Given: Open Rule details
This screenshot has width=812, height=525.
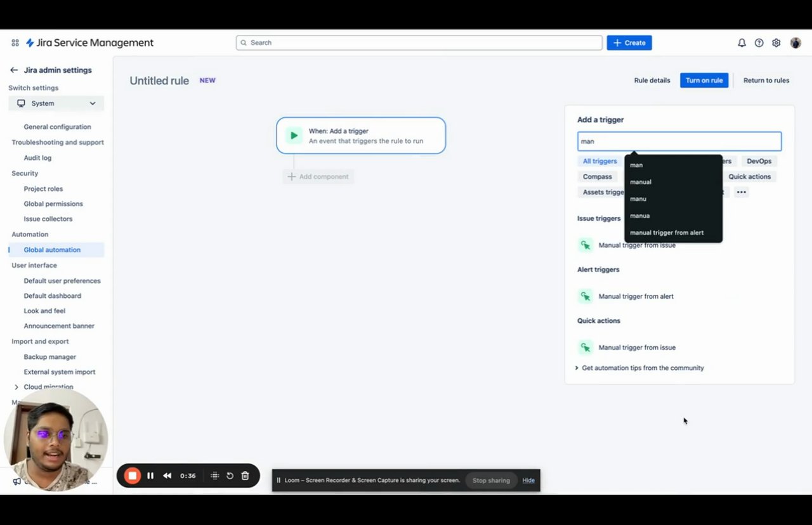Looking at the screenshot, I should [652, 81].
